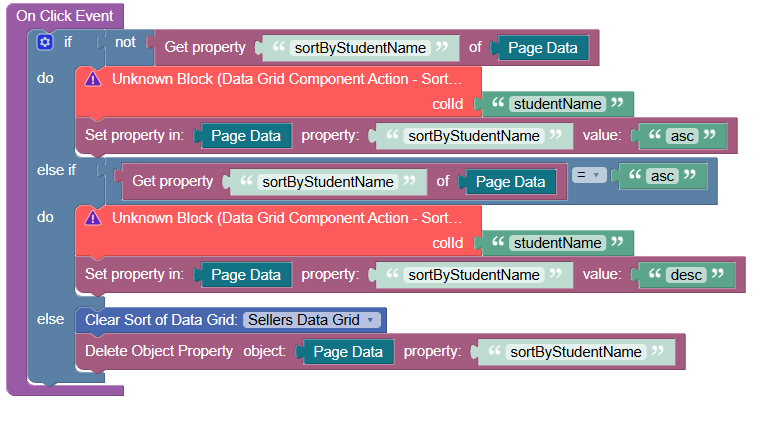Screen dimensions: 769x433
Task: Click the warning icon on the first Unknown Block
Action: point(93,78)
